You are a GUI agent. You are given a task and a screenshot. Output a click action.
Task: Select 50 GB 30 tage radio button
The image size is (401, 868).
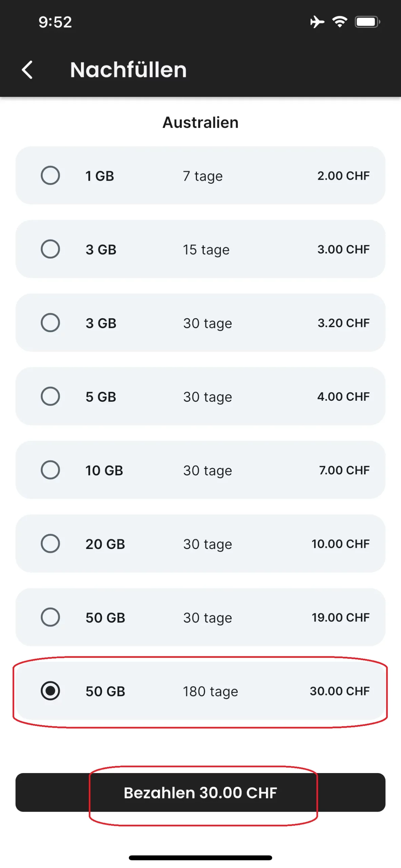(50, 617)
